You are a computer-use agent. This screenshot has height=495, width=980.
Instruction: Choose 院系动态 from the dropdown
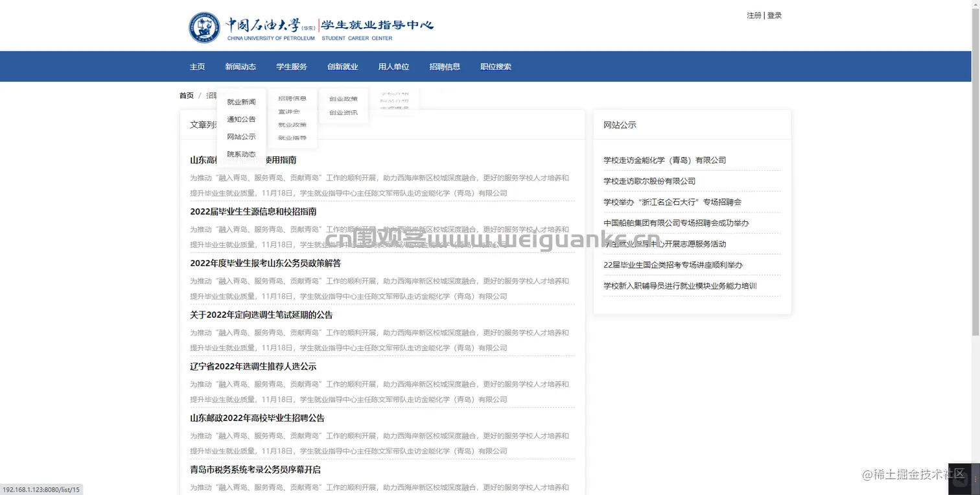click(241, 154)
